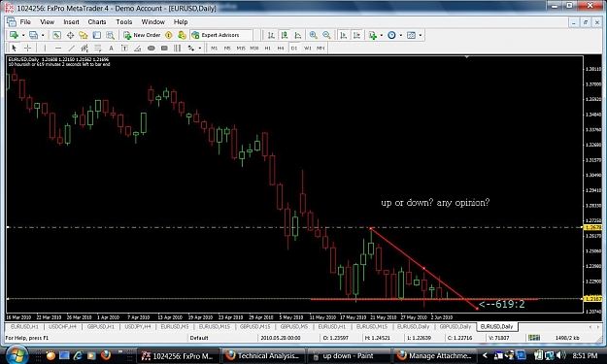Image resolution: width=607 pixels, height=364 pixels.
Task: Open the Strategy Tester
Action: [x=111, y=35]
